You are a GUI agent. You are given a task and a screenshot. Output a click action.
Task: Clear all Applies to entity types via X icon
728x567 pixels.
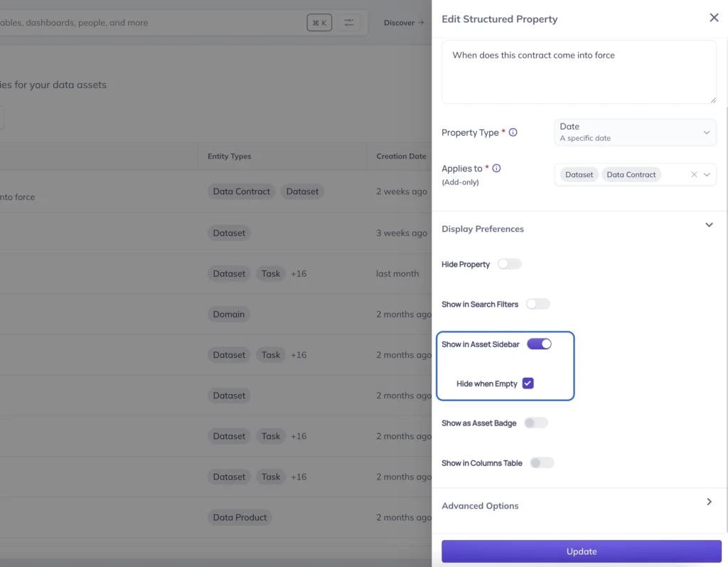695,174
